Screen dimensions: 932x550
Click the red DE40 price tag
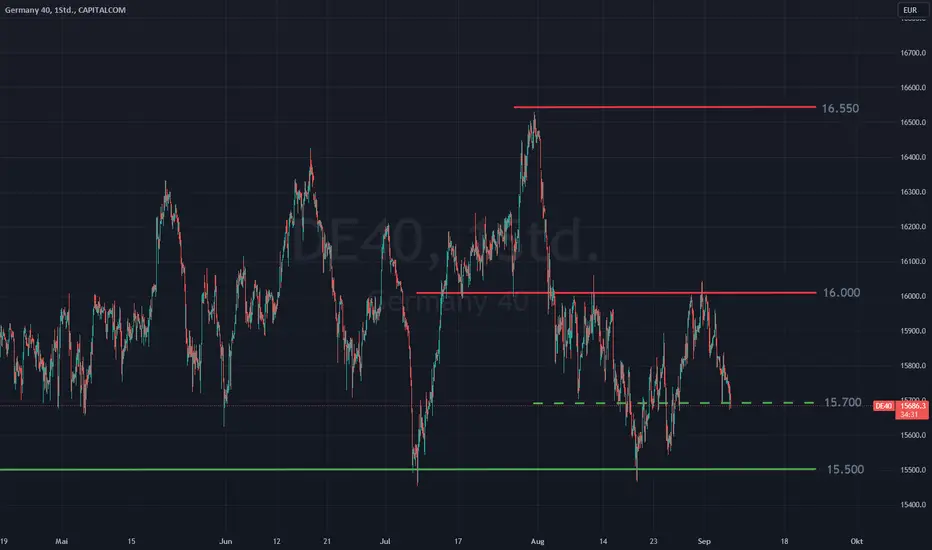click(883, 406)
